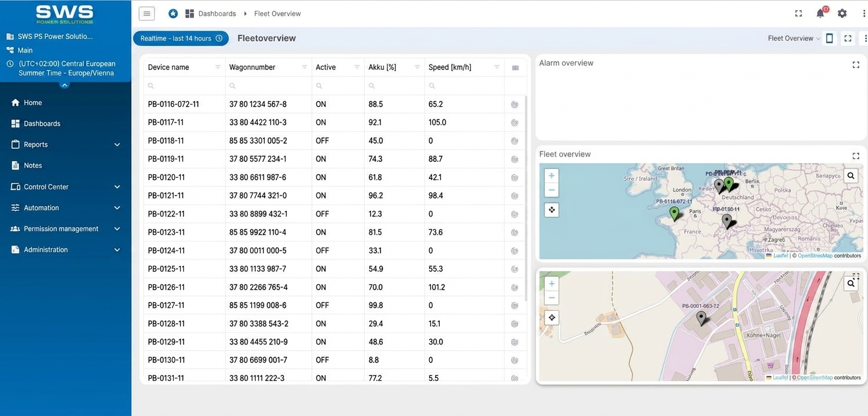868x416 pixels.
Task: Click Speed [km/h] search filter field
Action: pos(464,86)
